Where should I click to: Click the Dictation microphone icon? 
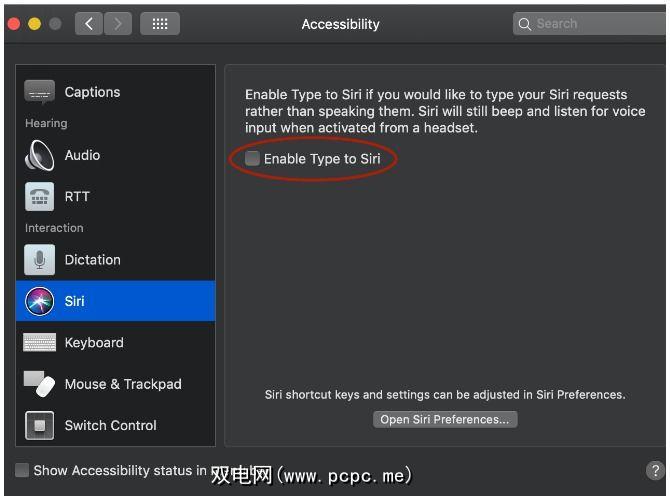pos(40,260)
